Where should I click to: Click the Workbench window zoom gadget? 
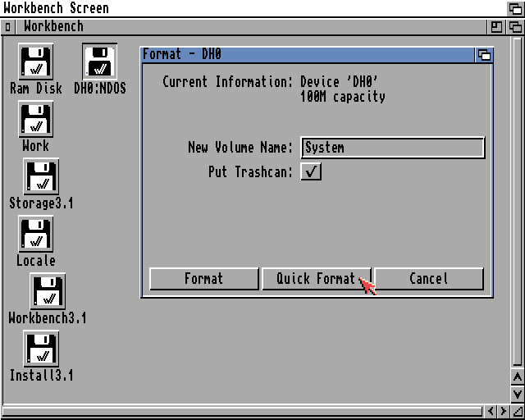tap(495, 27)
